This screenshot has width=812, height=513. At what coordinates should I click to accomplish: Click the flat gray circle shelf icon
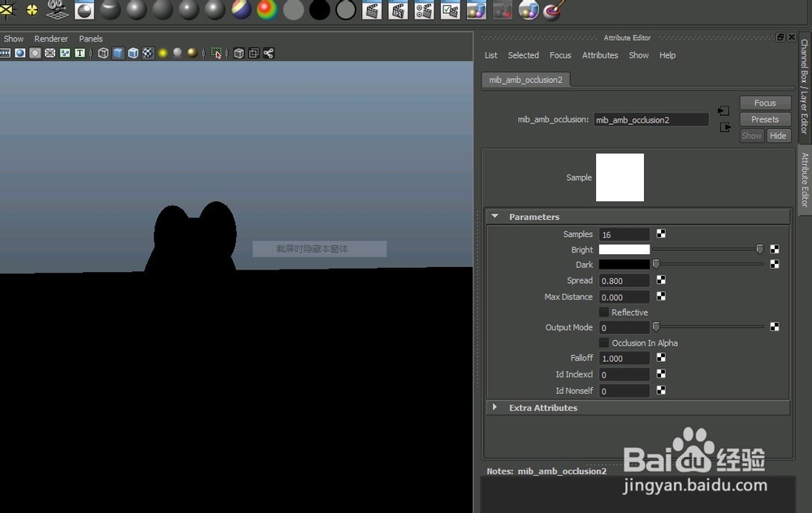tap(294, 10)
